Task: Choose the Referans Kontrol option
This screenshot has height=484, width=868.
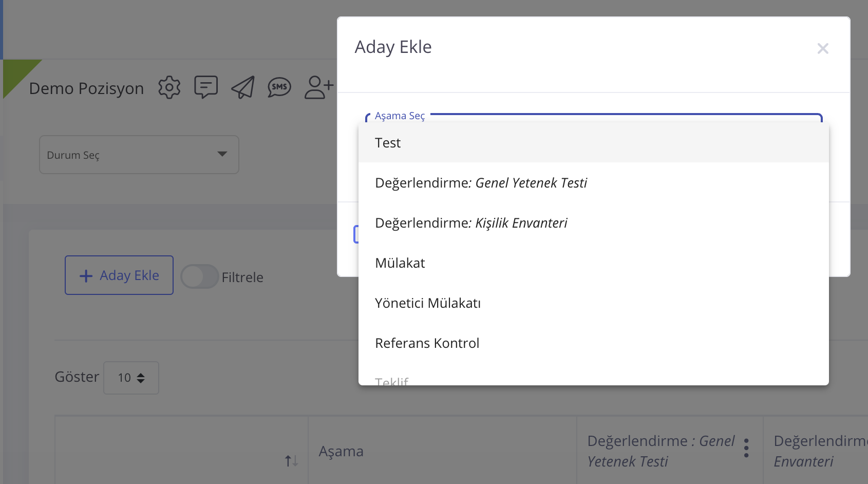Action: [427, 343]
